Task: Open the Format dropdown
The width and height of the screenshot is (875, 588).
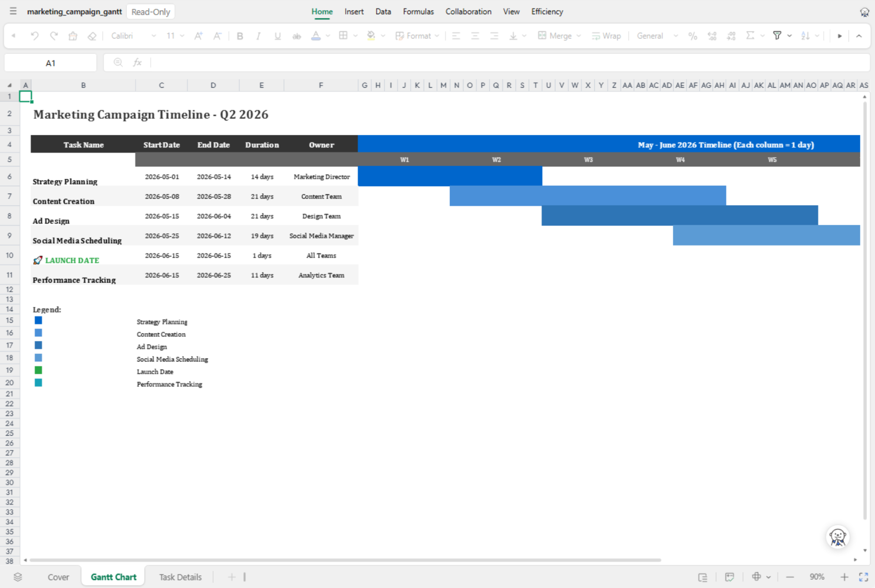Action: 417,36
